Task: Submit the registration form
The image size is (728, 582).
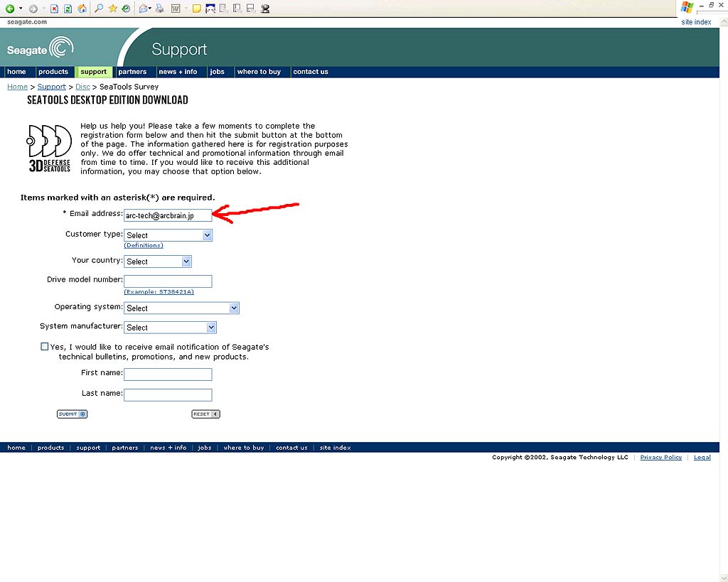Action: pos(72,414)
